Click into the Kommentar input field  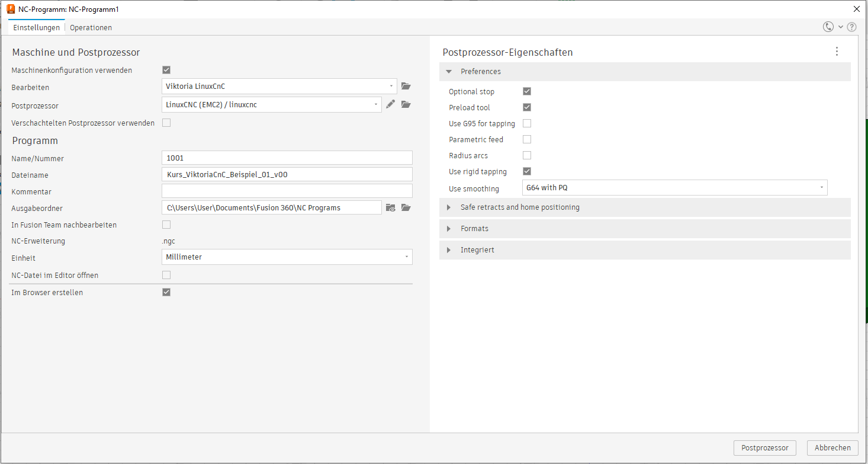(287, 191)
